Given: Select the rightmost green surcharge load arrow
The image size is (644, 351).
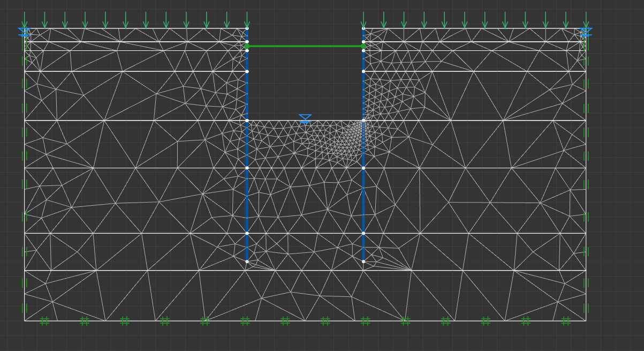Looking at the screenshot, I should click(586, 20).
